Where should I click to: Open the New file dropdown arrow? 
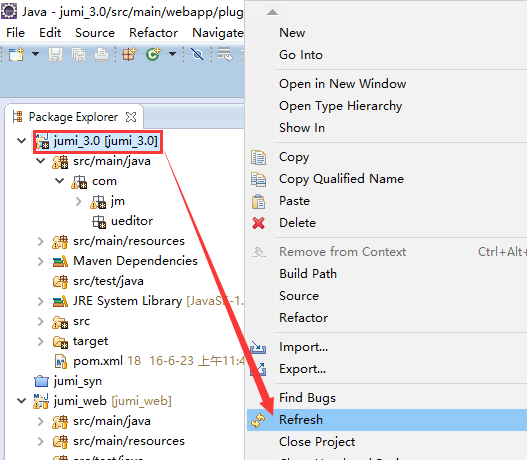pos(35,54)
